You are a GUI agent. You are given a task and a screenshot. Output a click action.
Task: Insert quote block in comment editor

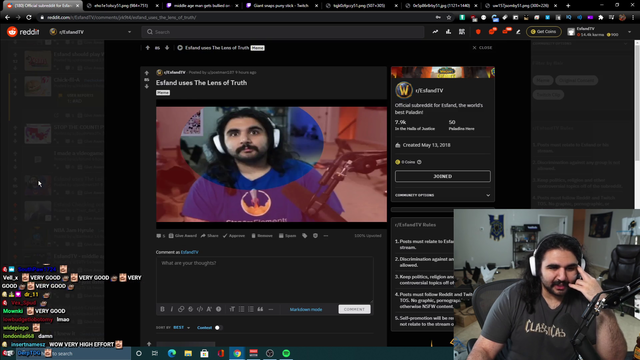coord(260,309)
